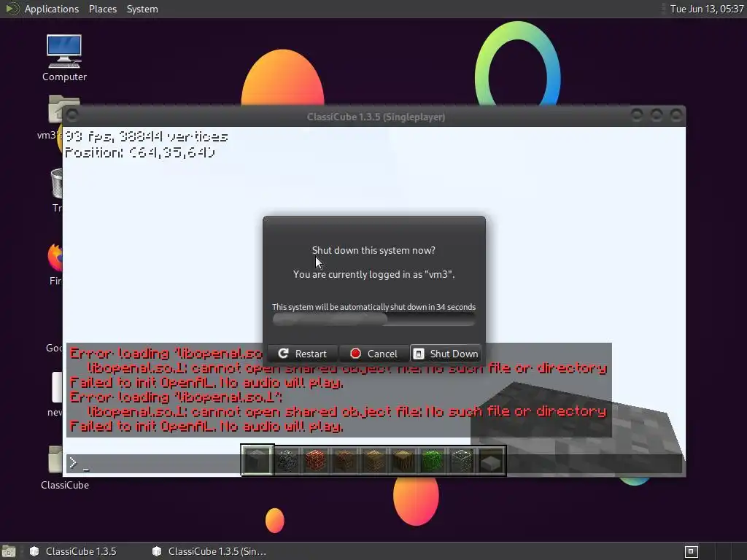Cancel the shutdown dialog
Image resolution: width=747 pixels, height=560 pixels.
click(374, 354)
